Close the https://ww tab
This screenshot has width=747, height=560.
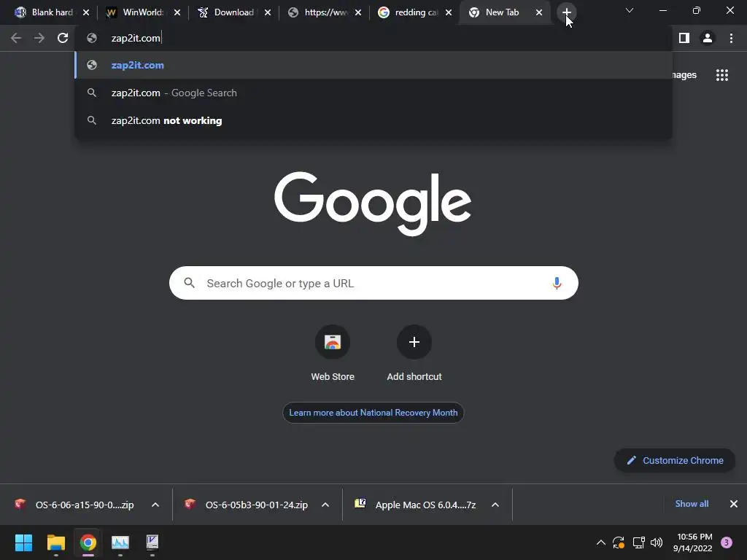click(358, 12)
